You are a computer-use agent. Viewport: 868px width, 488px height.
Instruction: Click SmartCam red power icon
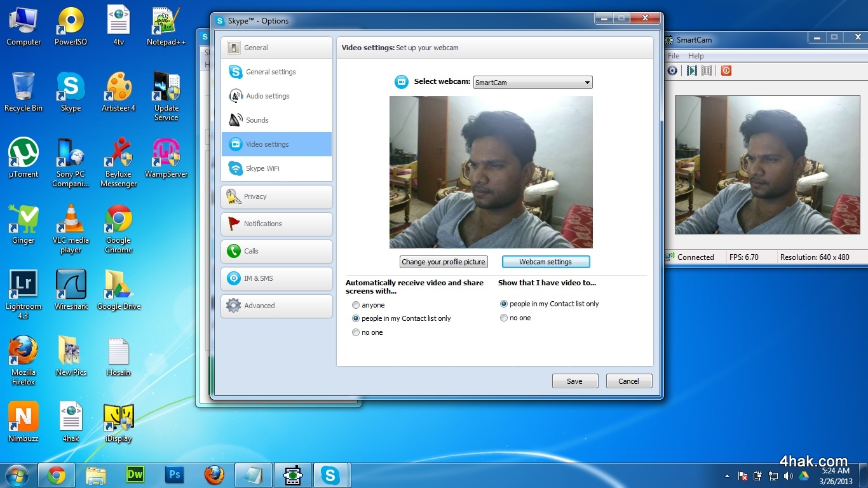tap(726, 71)
